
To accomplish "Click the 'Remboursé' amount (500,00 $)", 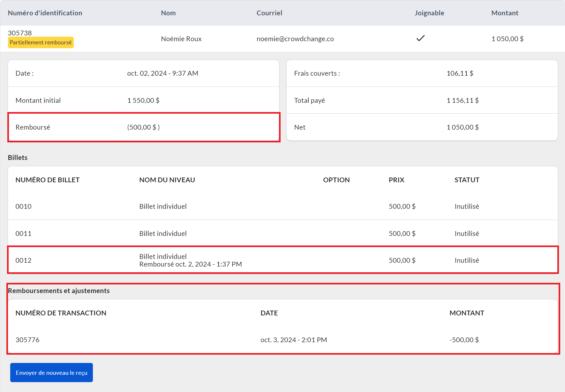I will [x=143, y=127].
